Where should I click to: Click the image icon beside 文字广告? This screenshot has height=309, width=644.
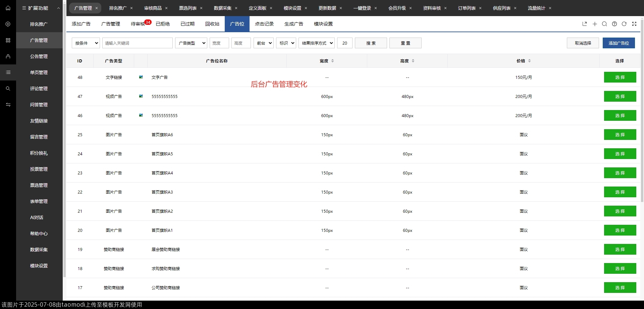pyautogui.click(x=141, y=77)
